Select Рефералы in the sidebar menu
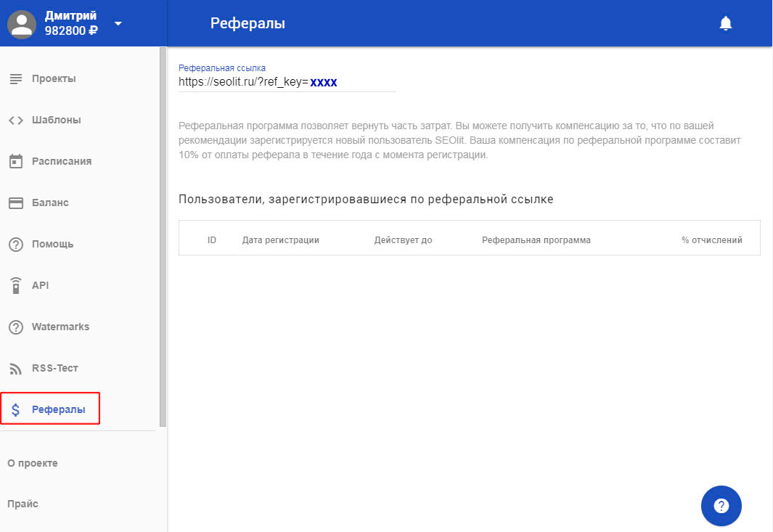 pos(58,410)
